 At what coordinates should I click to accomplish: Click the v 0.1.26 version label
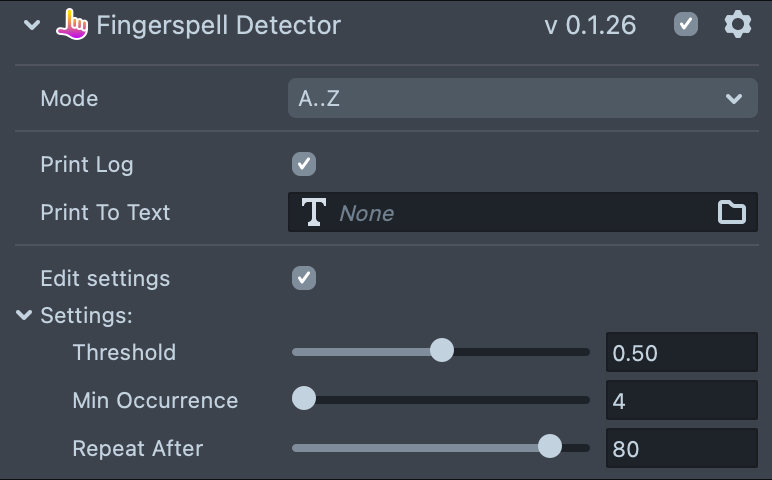(590, 25)
